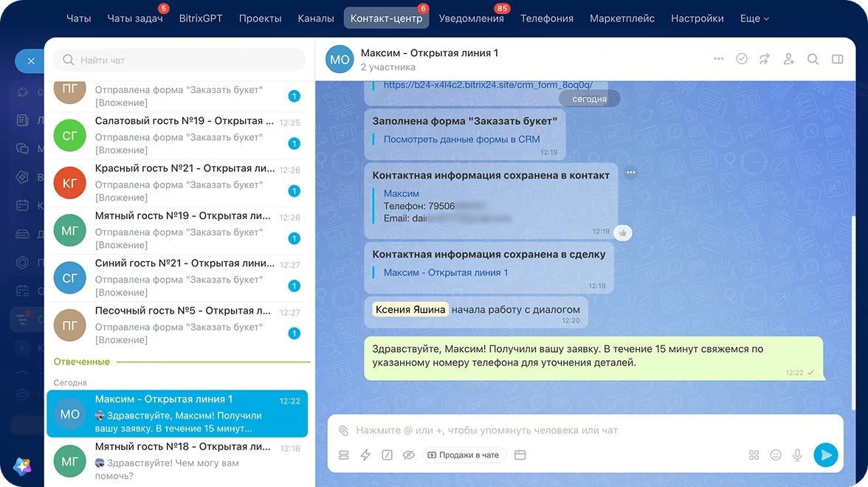Viewport: 868px width, 487px height.
Task: Add a participant with the person-plus icon
Action: [789, 59]
